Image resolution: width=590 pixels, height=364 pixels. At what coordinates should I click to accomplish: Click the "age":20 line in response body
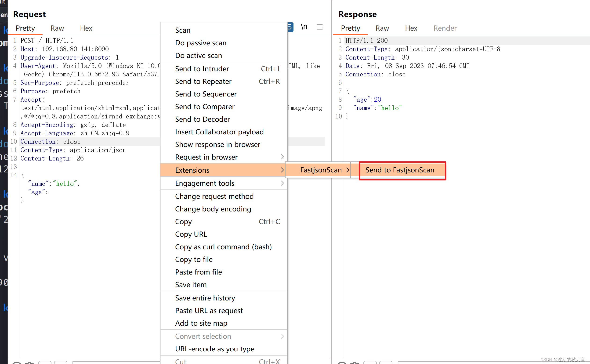[x=368, y=100]
